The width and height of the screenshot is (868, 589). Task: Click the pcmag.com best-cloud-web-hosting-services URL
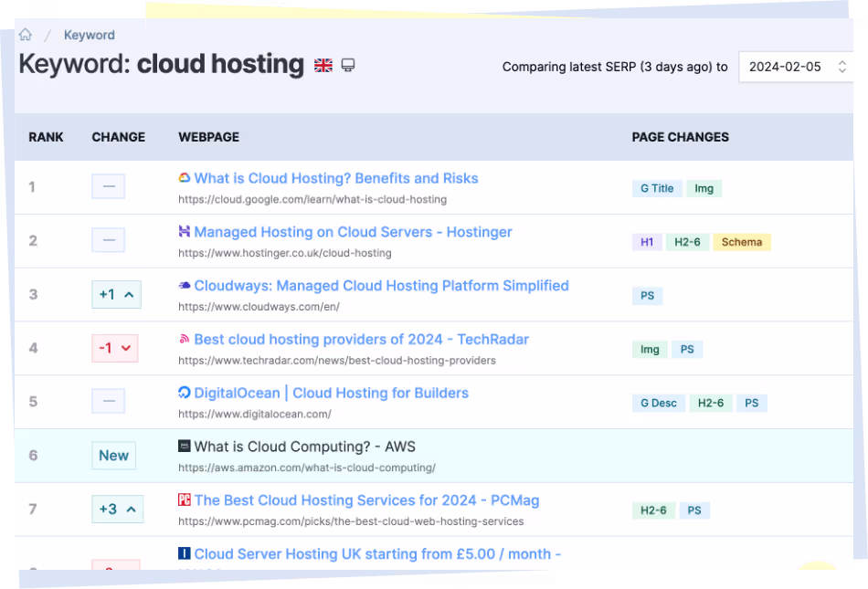tap(351, 521)
